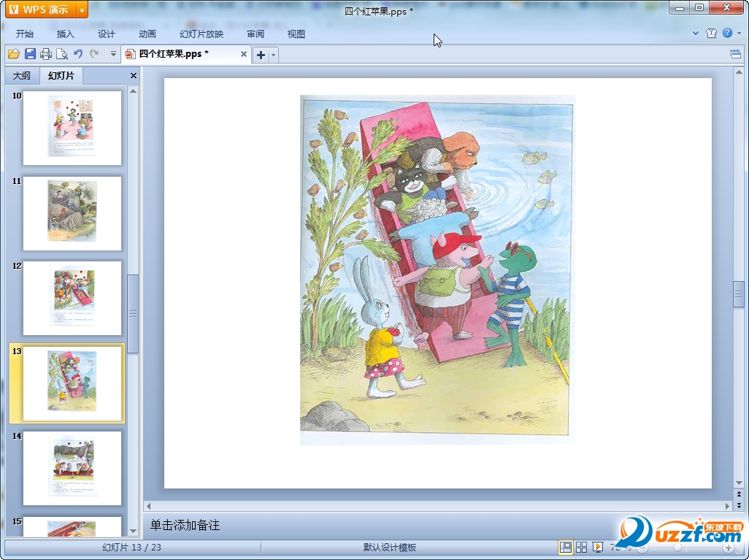
Task: Open WPS help with the question mark
Action: click(x=728, y=33)
